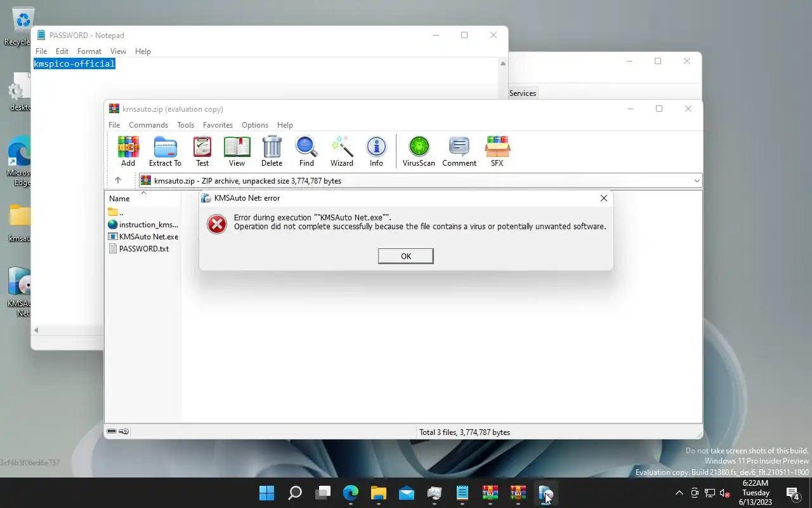
Task: Select the instruction_kms file entry
Action: [x=143, y=224]
